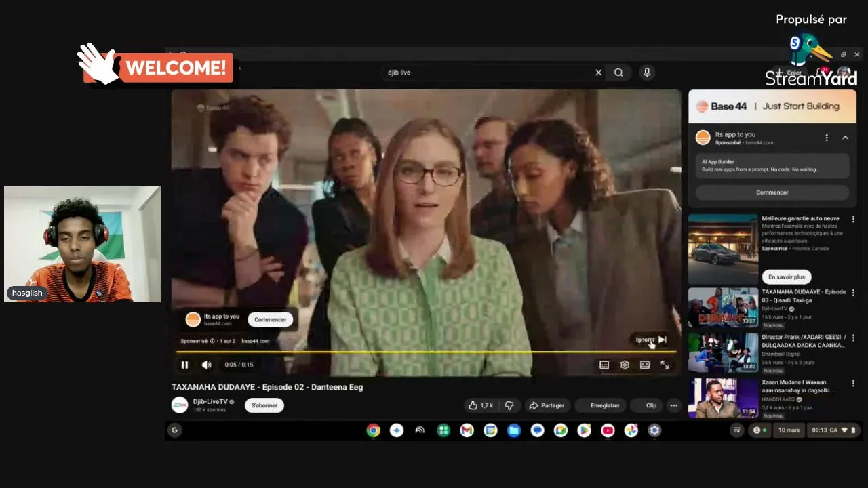Open quick settings at 00:13 clock
Viewport: 868px width, 488px height.
pyautogui.click(x=833, y=430)
